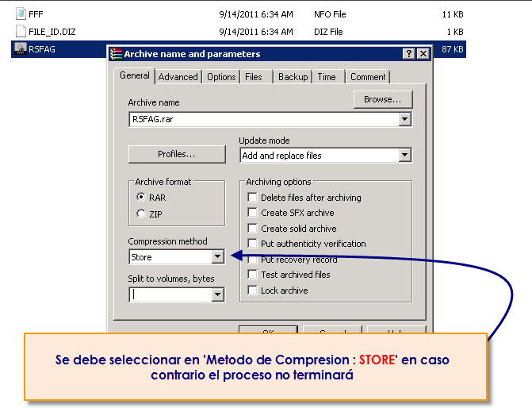The image size is (532, 408).
Task: Click the dialog help question mark button
Action: pyautogui.click(x=408, y=54)
